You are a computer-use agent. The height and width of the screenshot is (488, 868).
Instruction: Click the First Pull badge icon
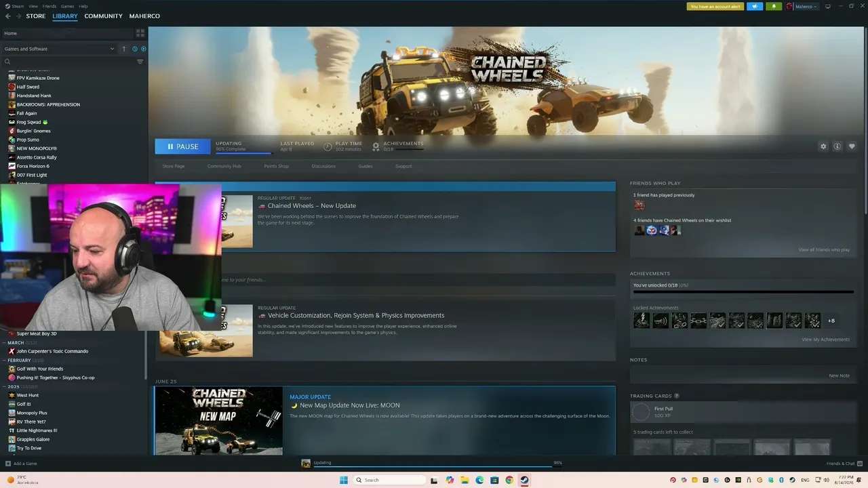[641, 412]
